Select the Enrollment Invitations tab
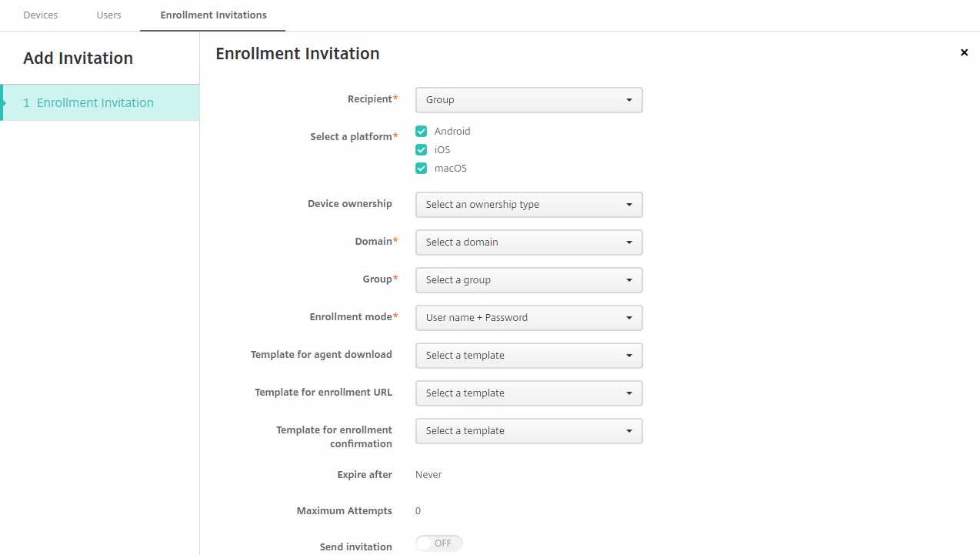The width and height of the screenshot is (980, 555). (x=212, y=15)
